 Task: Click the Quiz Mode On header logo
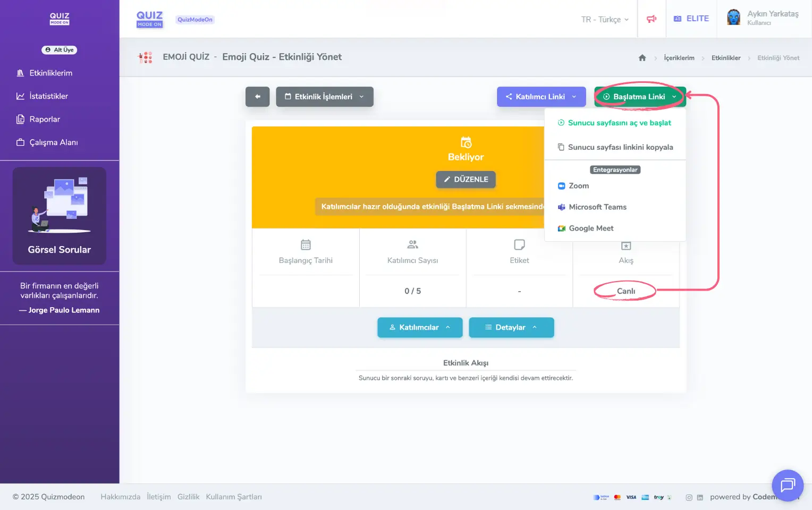click(x=149, y=19)
